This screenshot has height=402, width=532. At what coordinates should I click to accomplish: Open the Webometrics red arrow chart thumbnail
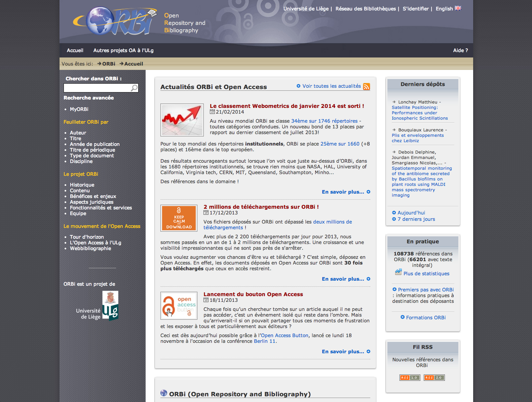182,120
